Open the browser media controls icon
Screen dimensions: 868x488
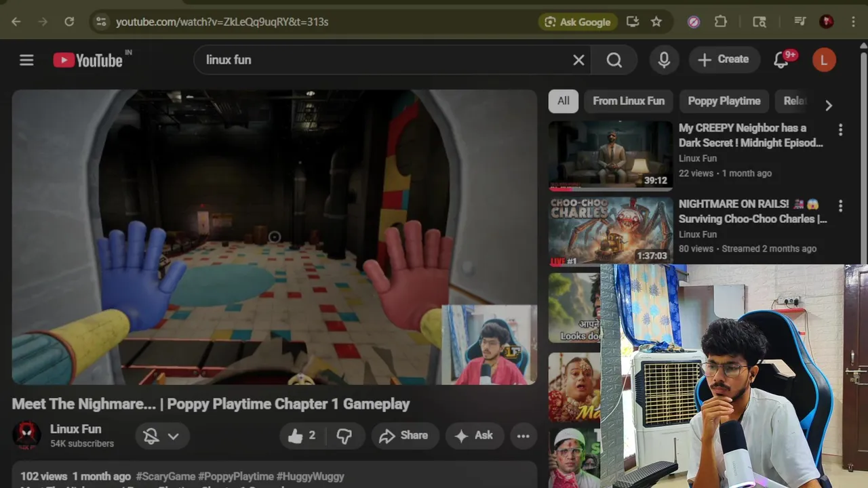800,22
